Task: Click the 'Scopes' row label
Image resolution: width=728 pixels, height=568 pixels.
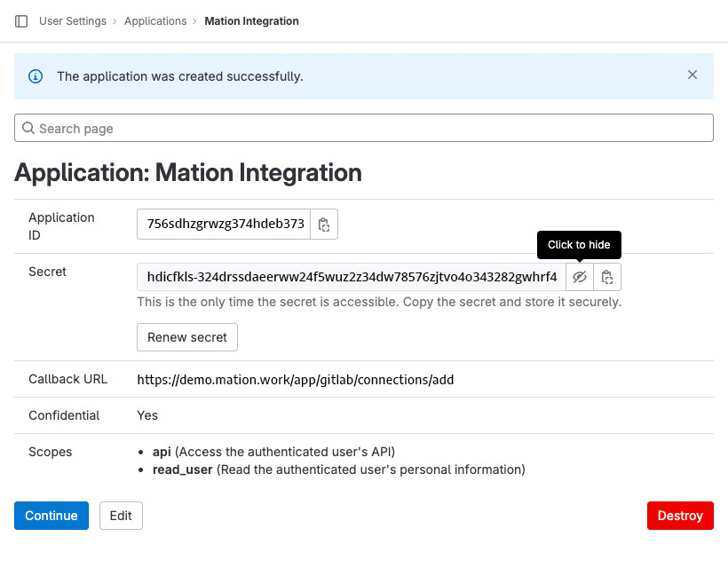Action: pyautogui.click(x=50, y=452)
